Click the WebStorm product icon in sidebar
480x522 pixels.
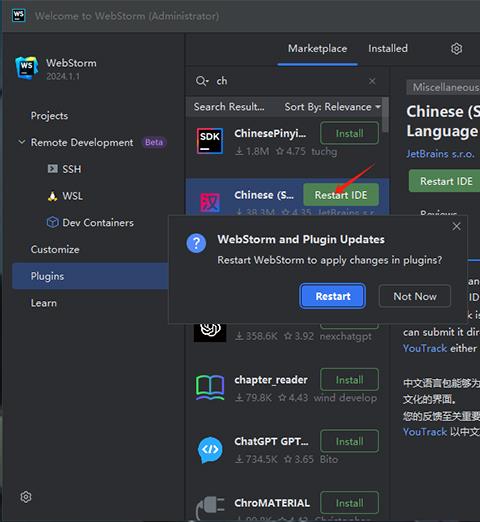tap(27, 68)
